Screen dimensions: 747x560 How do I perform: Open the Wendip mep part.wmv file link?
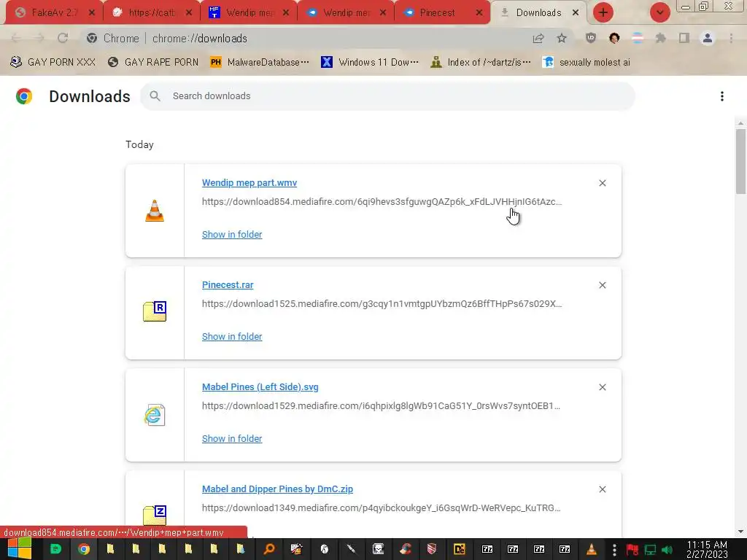coord(249,183)
